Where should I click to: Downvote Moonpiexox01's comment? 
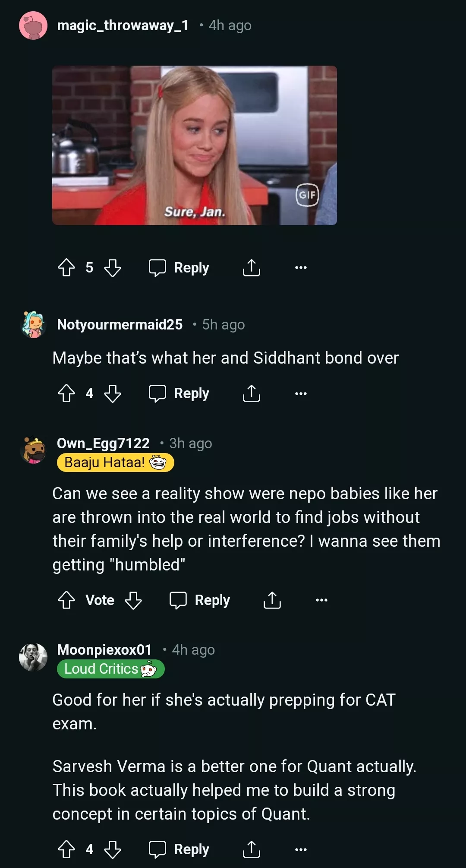tap(113, 849)
